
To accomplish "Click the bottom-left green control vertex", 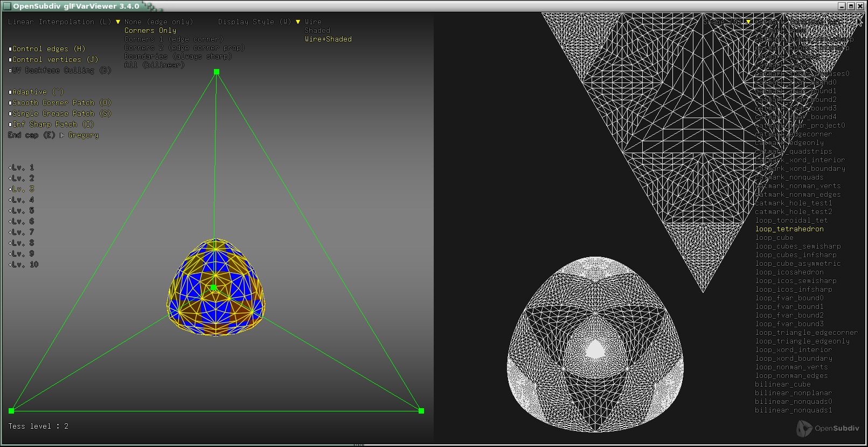I will (11, 411).
